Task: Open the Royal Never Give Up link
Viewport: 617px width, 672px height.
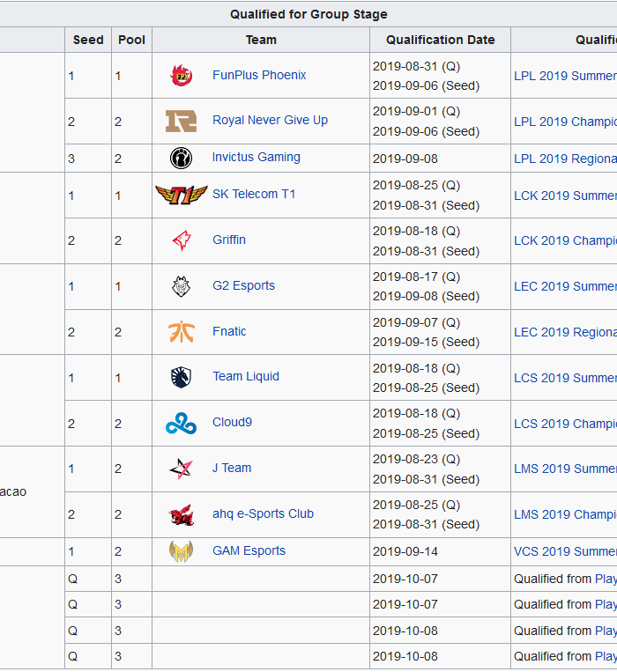Action: 270,121
